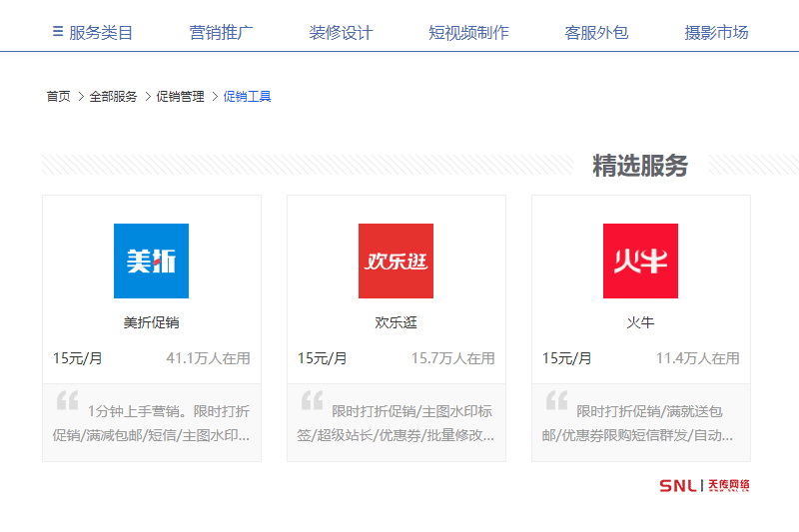Select the 装修设计 menu item
This screenshot has height=532, width=799.
point(341,33)
